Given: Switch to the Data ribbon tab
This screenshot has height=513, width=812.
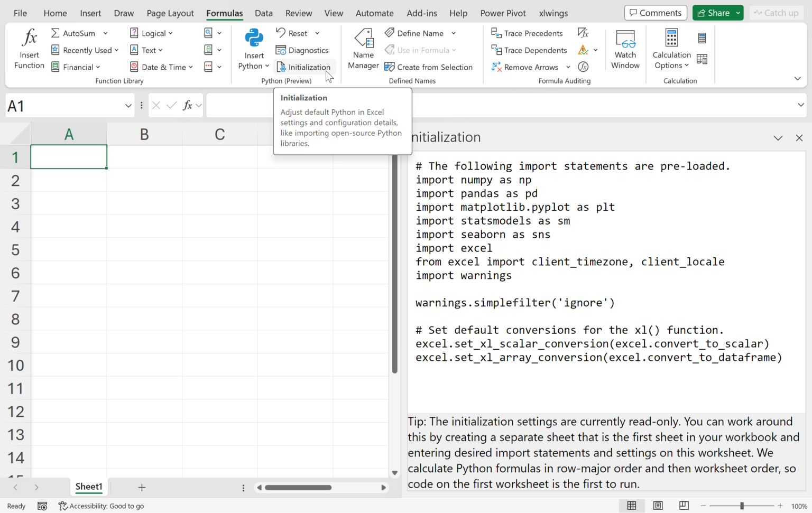Looking at the screenshot, I should (263, 13).
